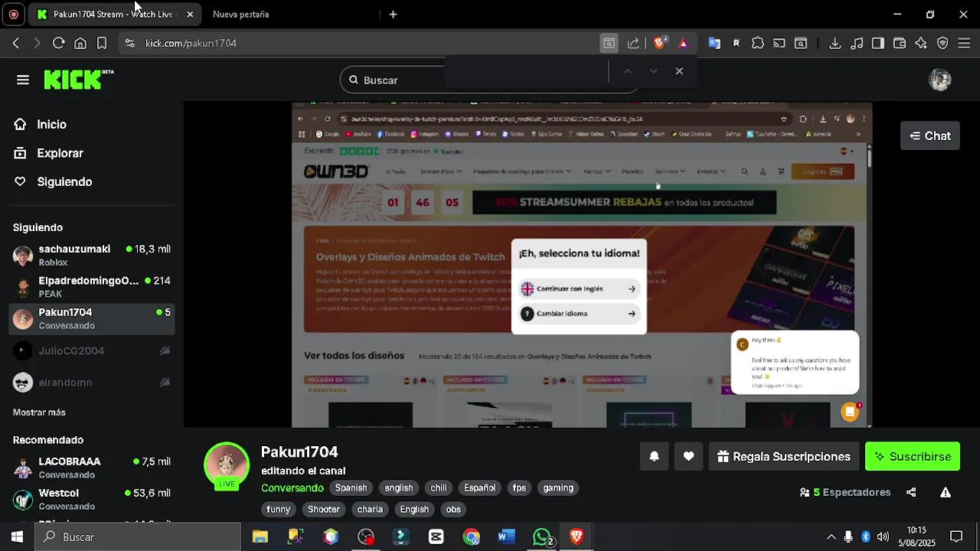Follow Pakun1704 with heart button
The height and width of the screenshot is (551, 980).
click(x=689, y=456)
